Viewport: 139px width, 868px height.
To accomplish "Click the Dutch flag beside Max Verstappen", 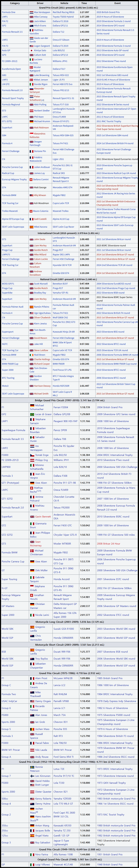I will click(x=31, y=12).
